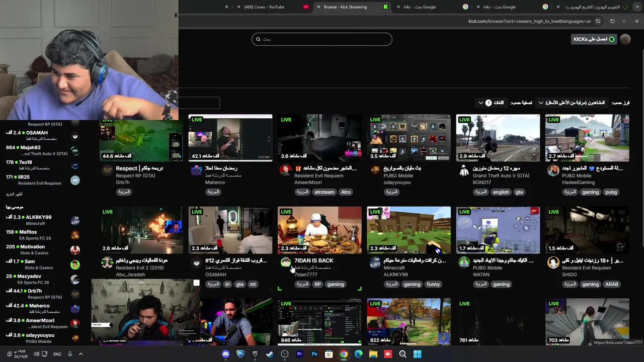
Task: Click Majah92's avatar in sidebar
Action: [75, 151]
